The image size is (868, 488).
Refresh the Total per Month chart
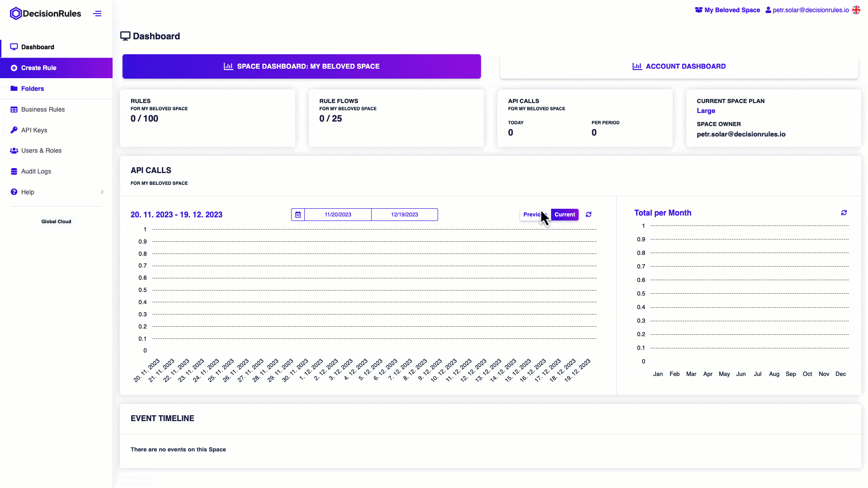pyautogui.click(x=844, y=212)
